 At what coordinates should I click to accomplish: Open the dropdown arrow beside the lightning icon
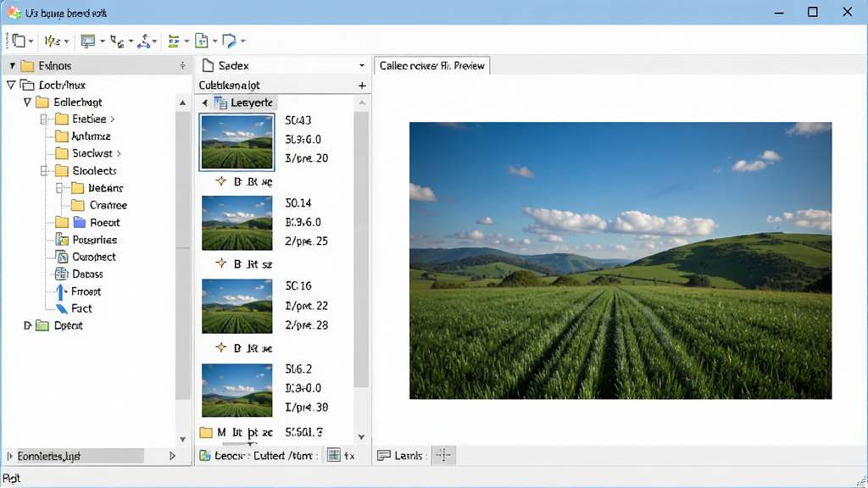pyautogui.click(x=66, y=42)
